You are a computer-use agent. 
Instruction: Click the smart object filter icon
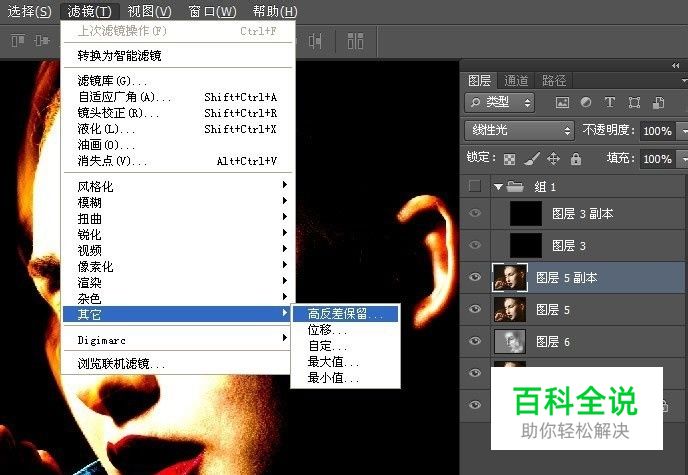pyautogui.click(x=658, y=103)
